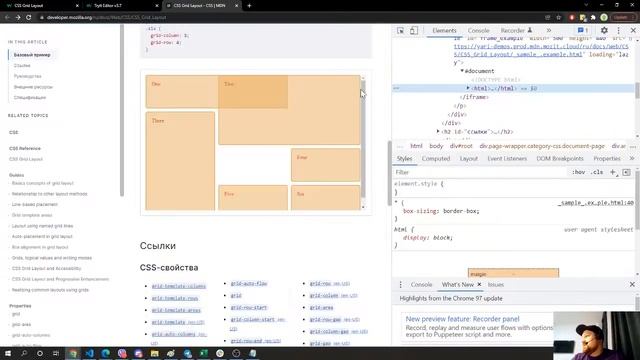The height and width of the screenshot is (360, 640).
Task: Focus the styles Filter input
Action: point(480,173)
